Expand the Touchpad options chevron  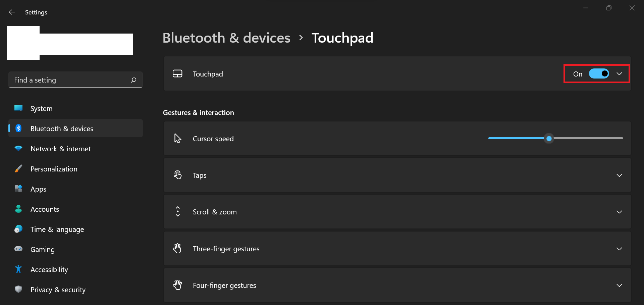coord(619,74)
